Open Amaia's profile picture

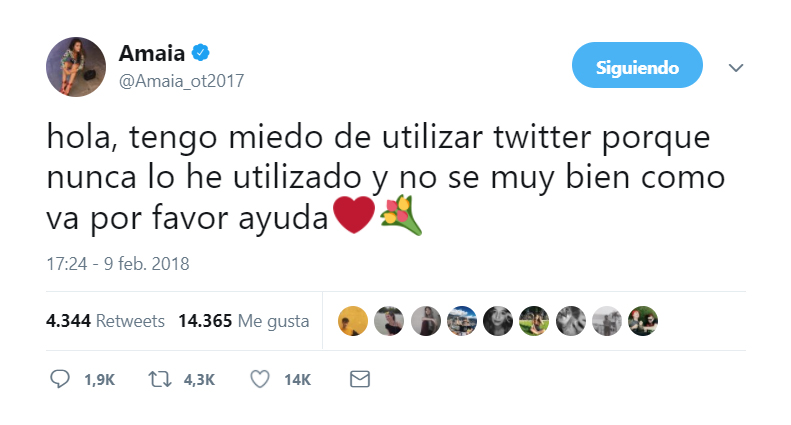point(76,67)
